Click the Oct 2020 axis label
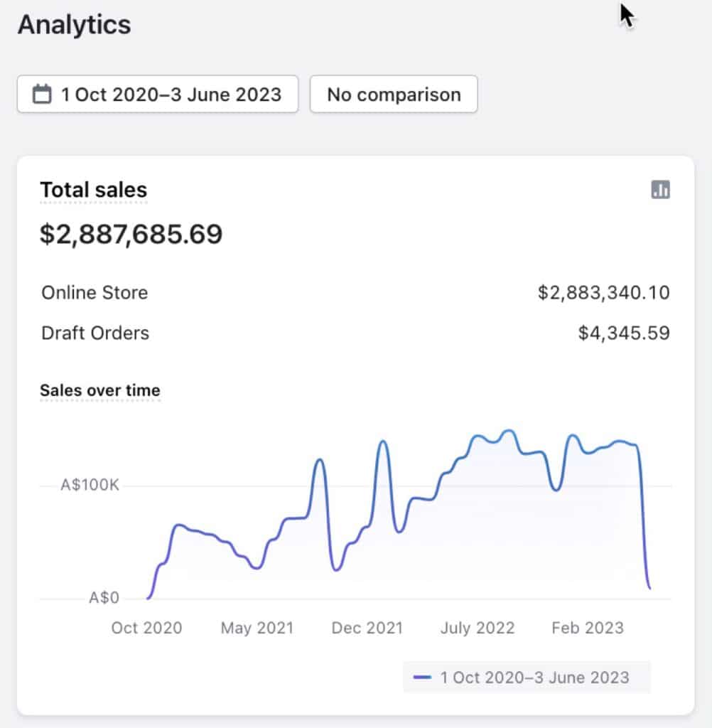This screenshot has width=712, height=728. pos(146,628)
